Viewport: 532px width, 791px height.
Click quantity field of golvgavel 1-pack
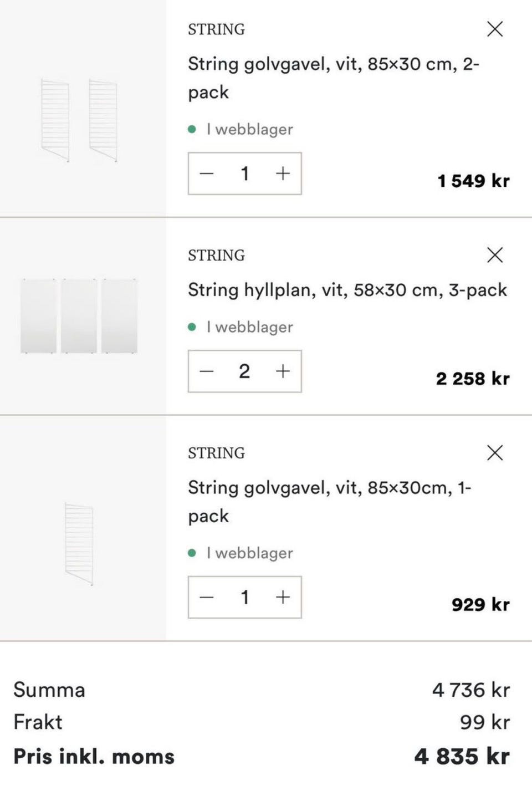(244, 597)
